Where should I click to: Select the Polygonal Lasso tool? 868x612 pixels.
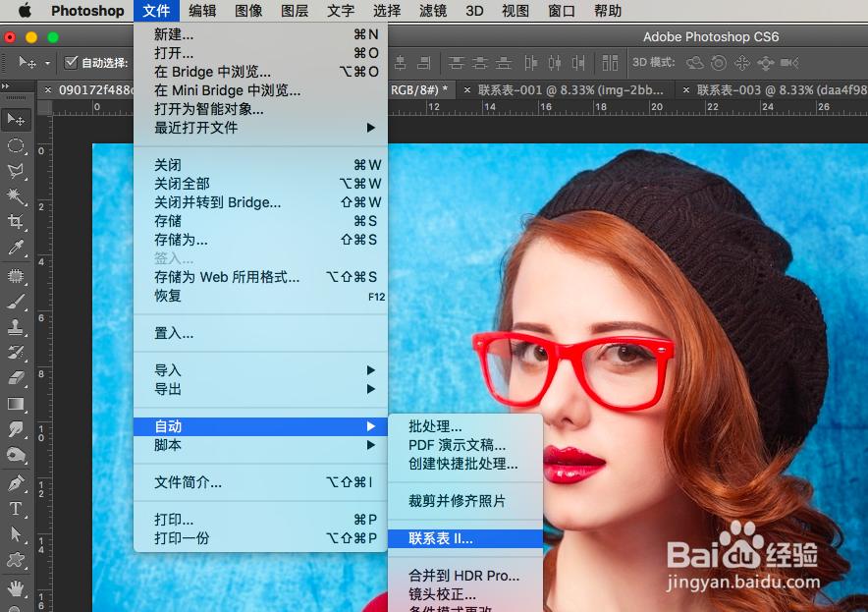[16, 171]
